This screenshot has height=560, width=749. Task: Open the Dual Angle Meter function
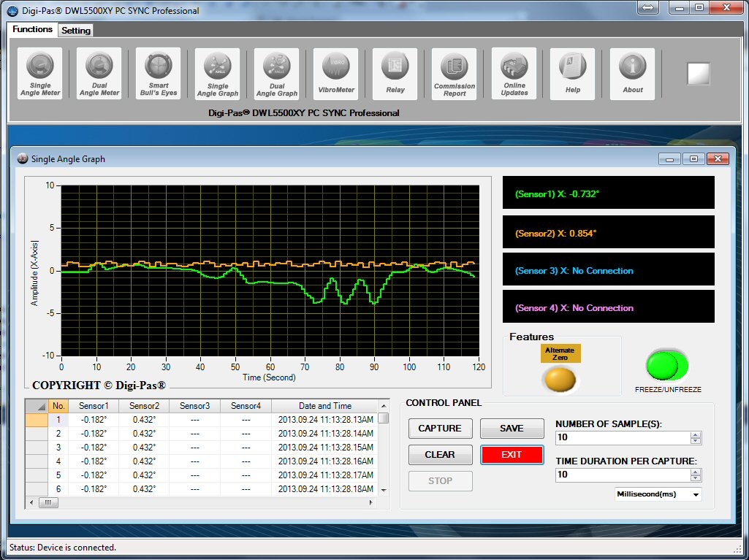pos(99,74)
